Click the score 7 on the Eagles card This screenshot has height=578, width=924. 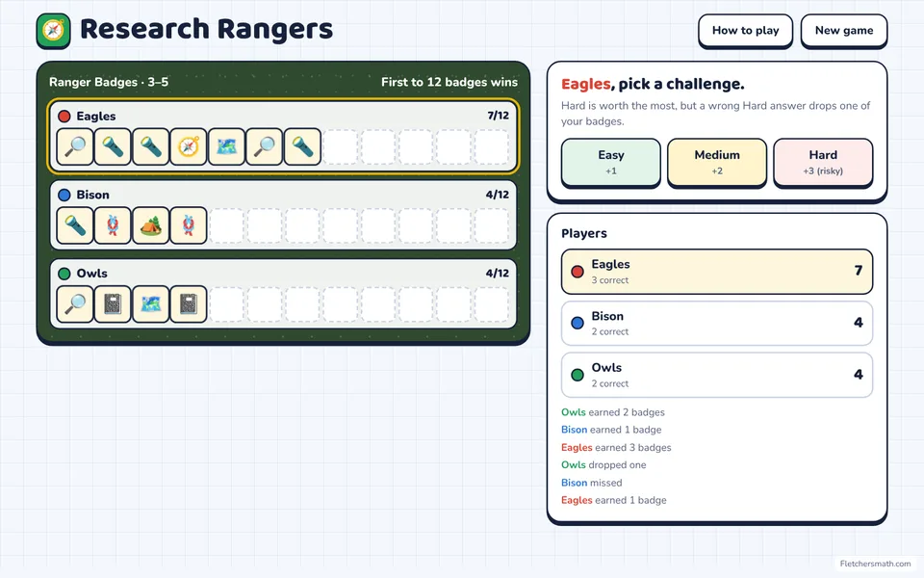[858, 271]
